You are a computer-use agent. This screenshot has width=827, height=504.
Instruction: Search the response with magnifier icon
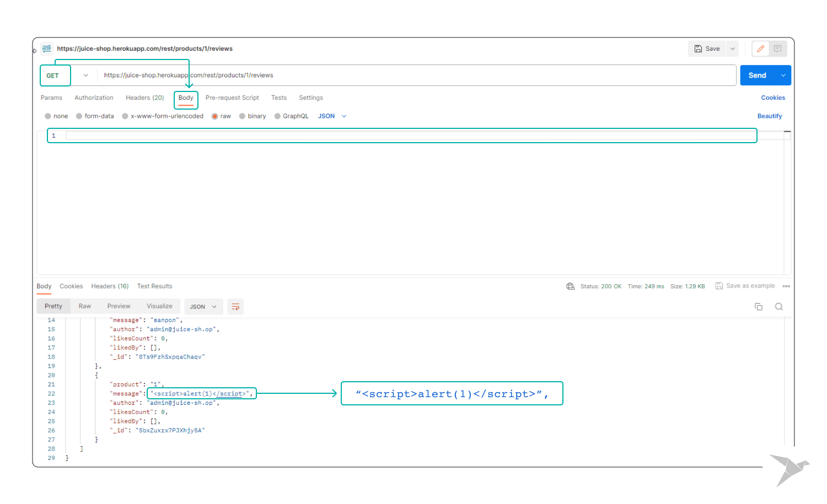point(778,307)
